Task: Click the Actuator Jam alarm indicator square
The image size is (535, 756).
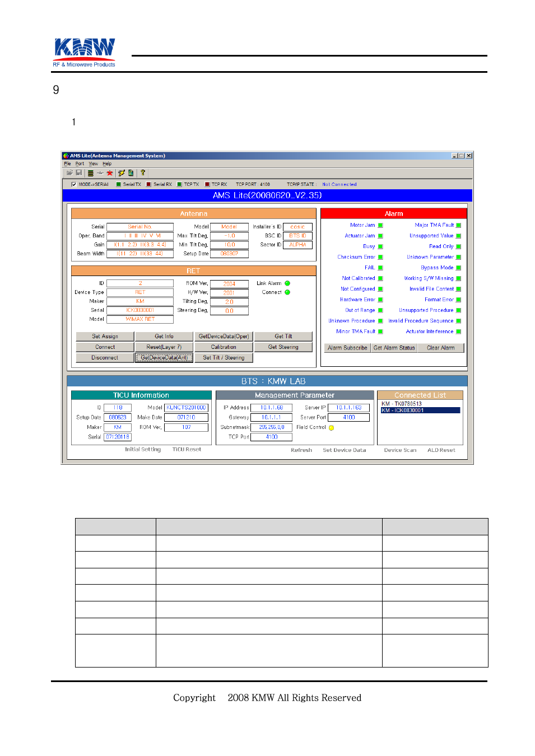Action: pyautogui.click(x=380, y=236)
